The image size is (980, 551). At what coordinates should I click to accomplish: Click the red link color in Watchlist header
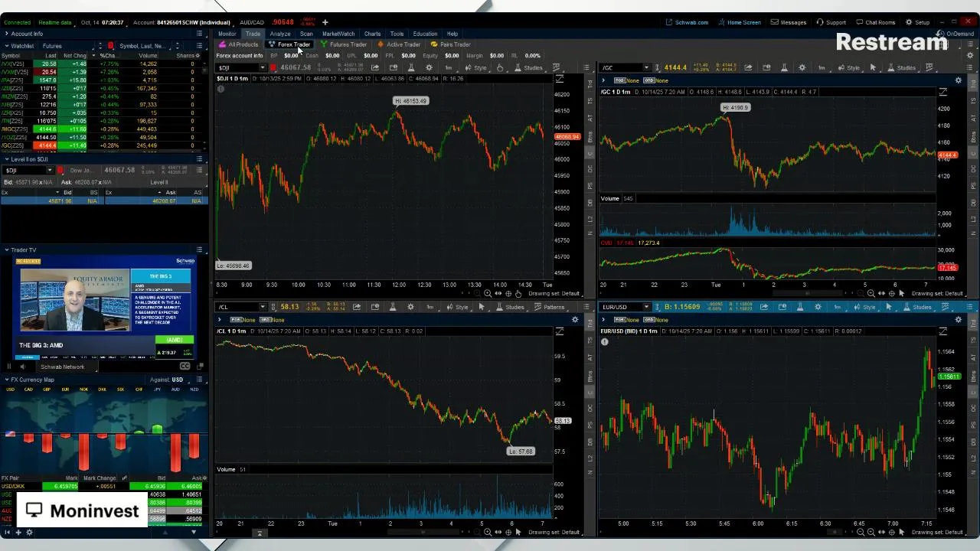coord(110,46)
